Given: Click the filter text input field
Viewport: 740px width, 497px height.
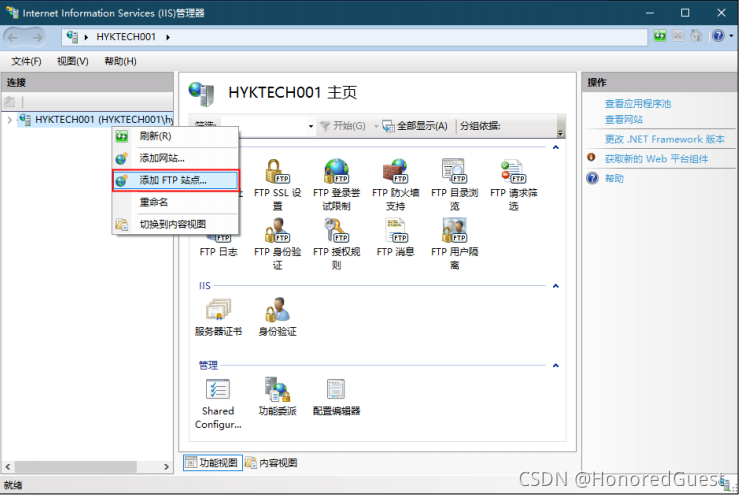Looking at the screenshot, I should (263, 126).
